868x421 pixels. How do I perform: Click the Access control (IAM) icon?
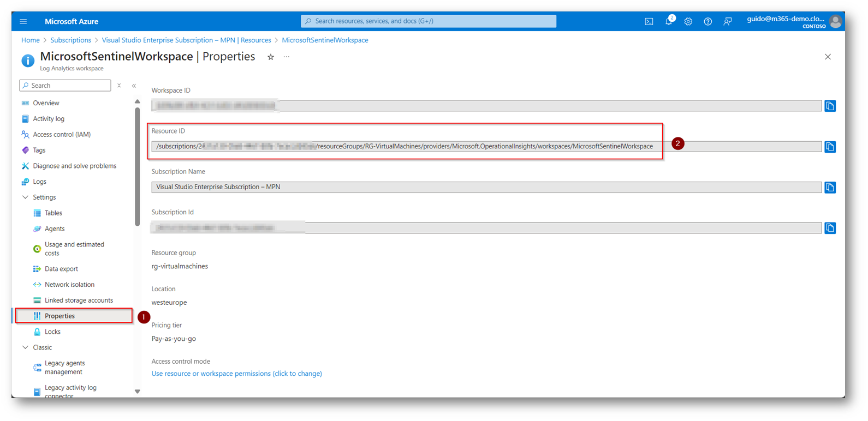pyautogui.click(x=25, y=134)
